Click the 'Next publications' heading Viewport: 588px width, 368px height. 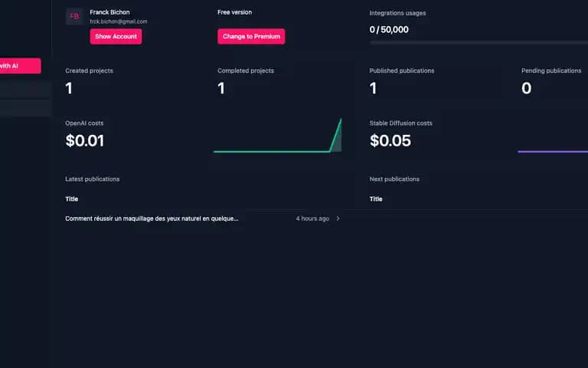(x=394, y=179)
